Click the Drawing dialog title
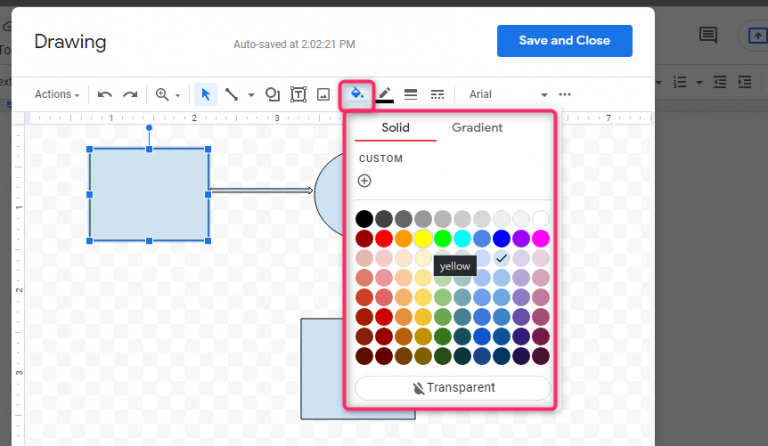The image size is (768, 446). [70, 42]
